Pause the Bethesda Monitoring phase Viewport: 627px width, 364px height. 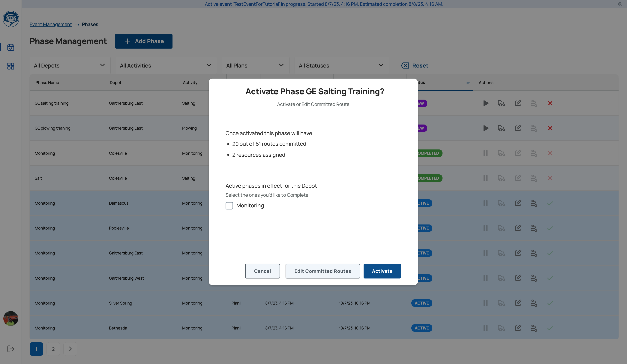point(485,328)
